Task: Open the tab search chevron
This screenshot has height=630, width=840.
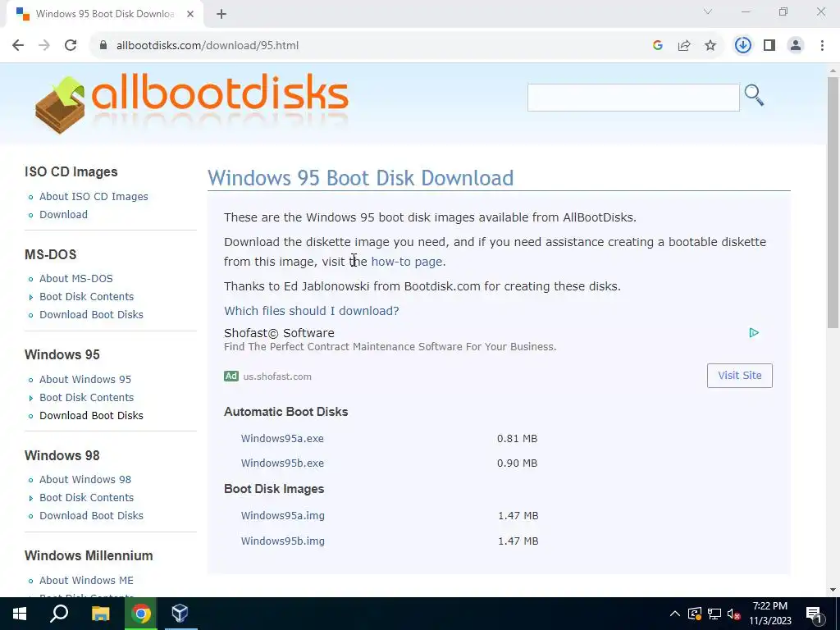Action: pyautogui.click(x=708, y=11)
